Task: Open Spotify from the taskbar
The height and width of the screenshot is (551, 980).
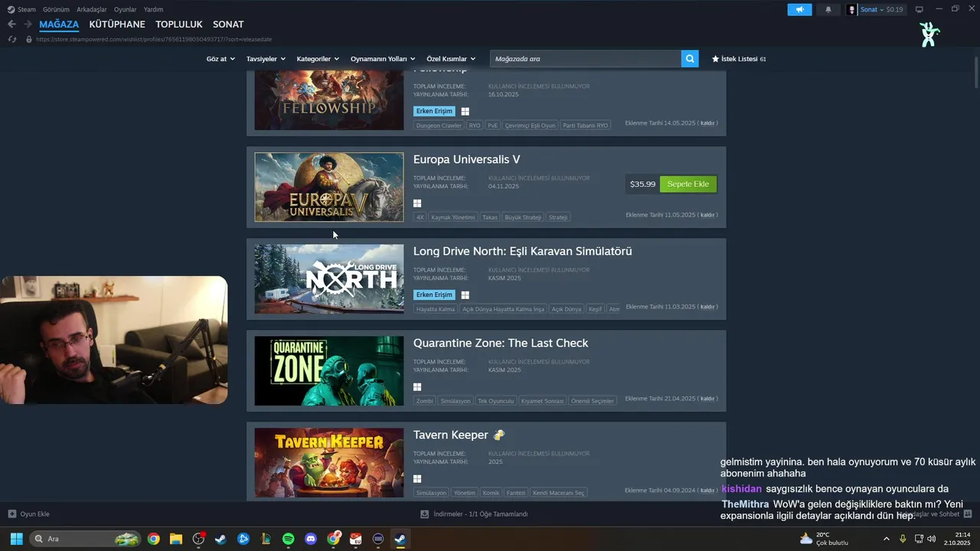Action: (288, 539)
